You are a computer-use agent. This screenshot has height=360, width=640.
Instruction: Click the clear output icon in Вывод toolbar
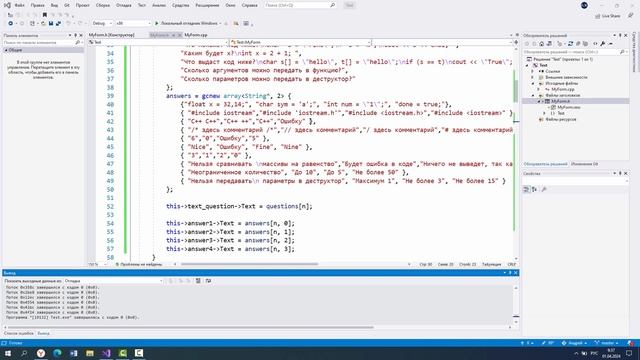[x=198, y=281]
